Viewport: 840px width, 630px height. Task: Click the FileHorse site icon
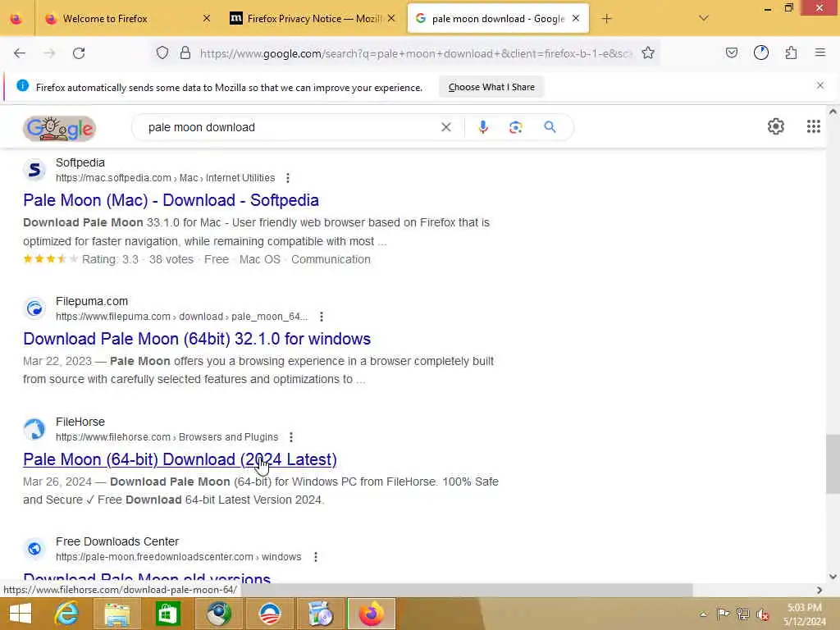click(x=34, y=429)
